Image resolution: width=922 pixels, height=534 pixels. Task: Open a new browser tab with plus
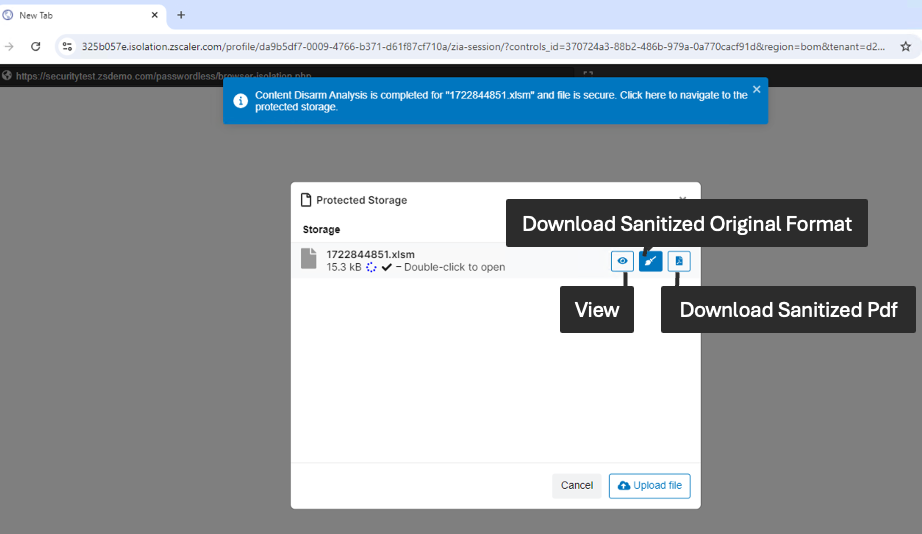tap(181, 15)
